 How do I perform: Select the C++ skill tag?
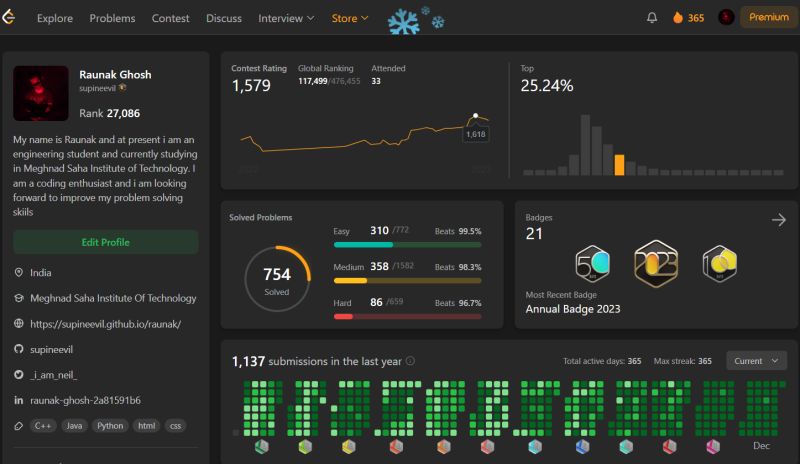(43, 426)
